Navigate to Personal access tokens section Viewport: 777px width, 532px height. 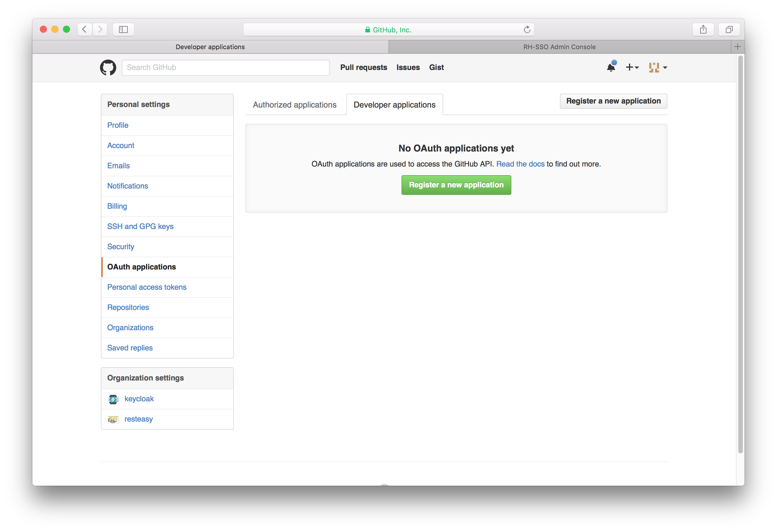coord(147,287)
